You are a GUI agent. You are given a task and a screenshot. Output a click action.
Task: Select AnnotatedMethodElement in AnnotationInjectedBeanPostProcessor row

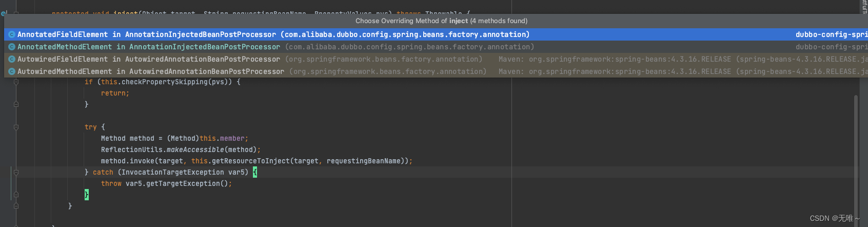(x=436, y=47)
